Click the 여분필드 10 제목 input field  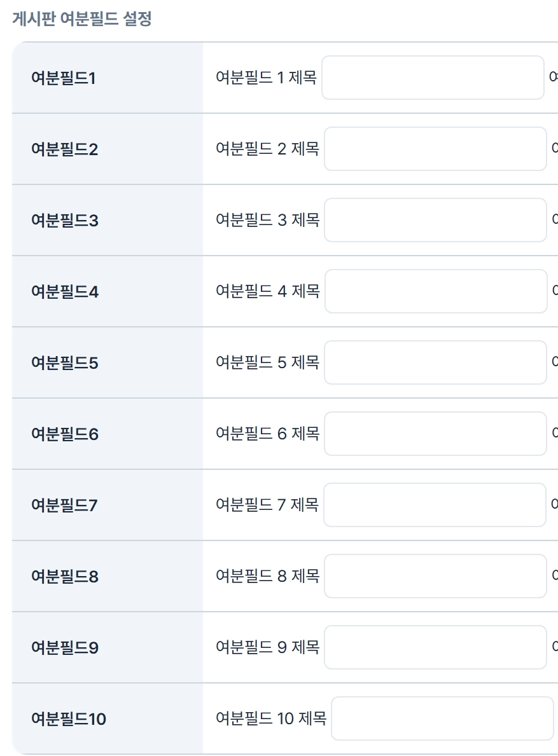coord(442,718)
